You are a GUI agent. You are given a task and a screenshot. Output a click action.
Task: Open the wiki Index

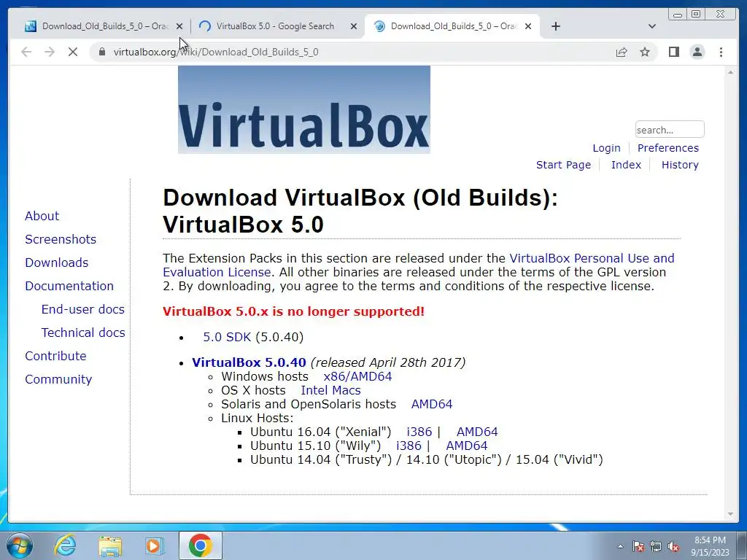click(x=626, y=165)
